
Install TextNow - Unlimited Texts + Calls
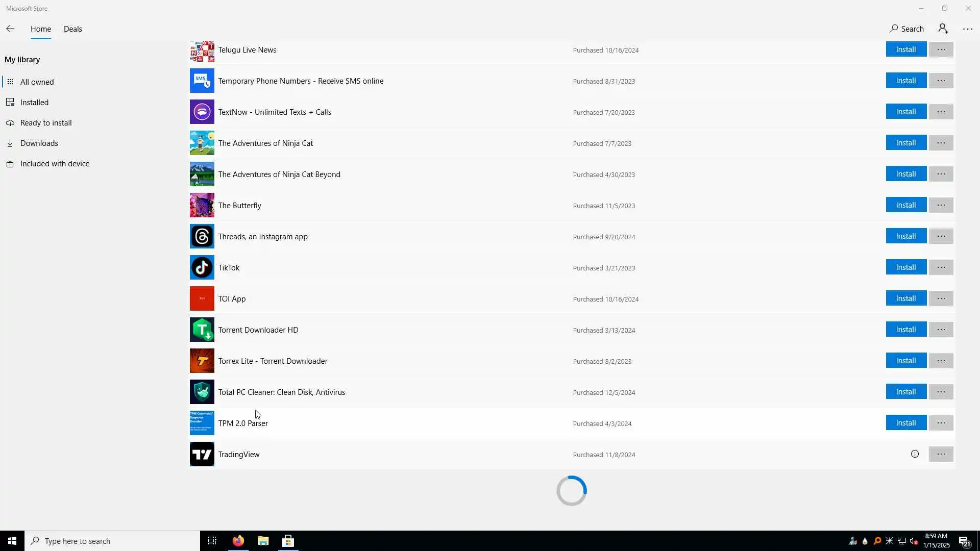(x=905, y=112)
